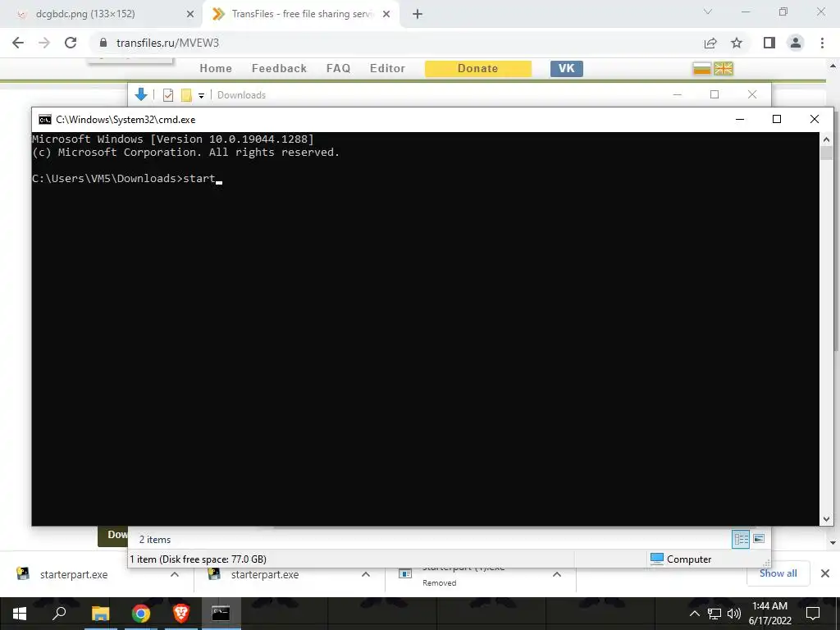Click Computer in the Explorer status bar
The height and width of the screenshot is (630, 840).
(x=681, y=559)
